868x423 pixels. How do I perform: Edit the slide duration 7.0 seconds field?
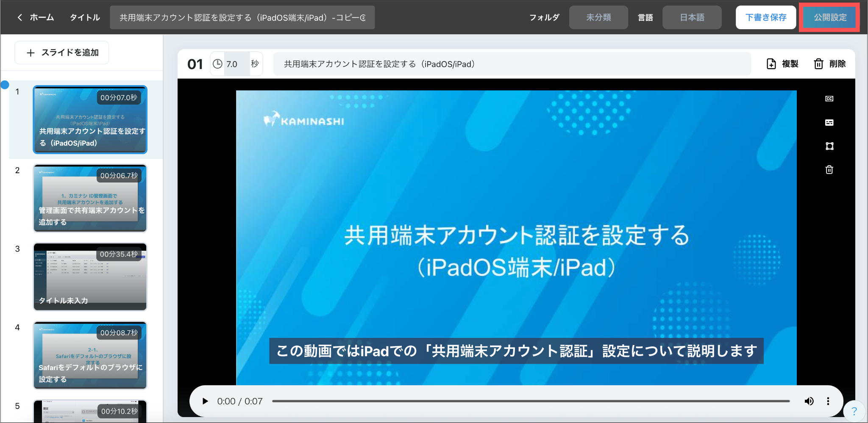point(236,64)
